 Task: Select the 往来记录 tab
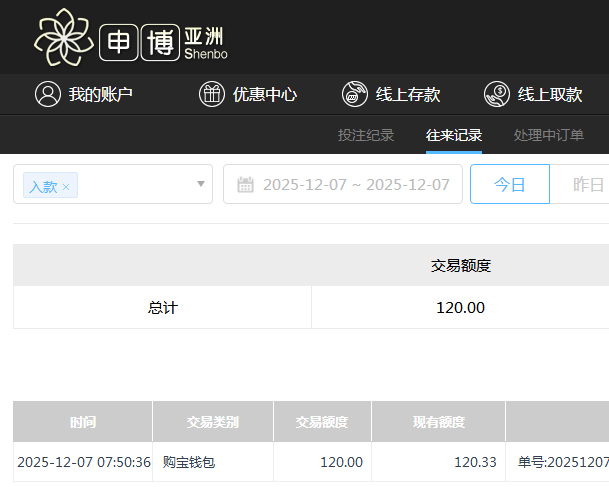click(x=454, y=135)
